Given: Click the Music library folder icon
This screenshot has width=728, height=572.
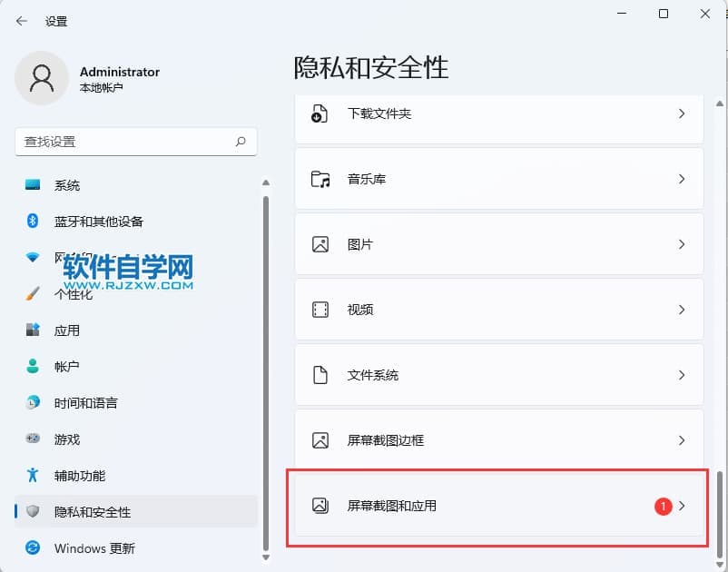Looking at the screenshot, I should pyautogui.click(x=320, y=180).
